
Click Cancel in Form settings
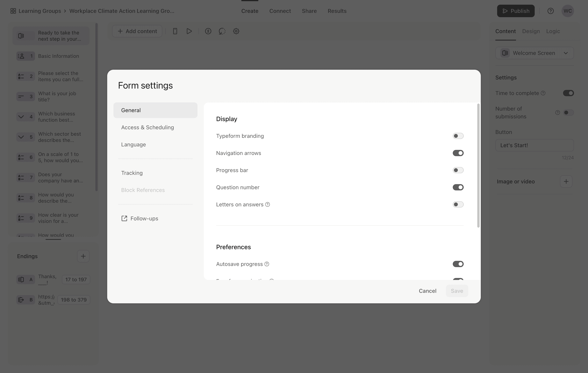click(x=427, y=291)
